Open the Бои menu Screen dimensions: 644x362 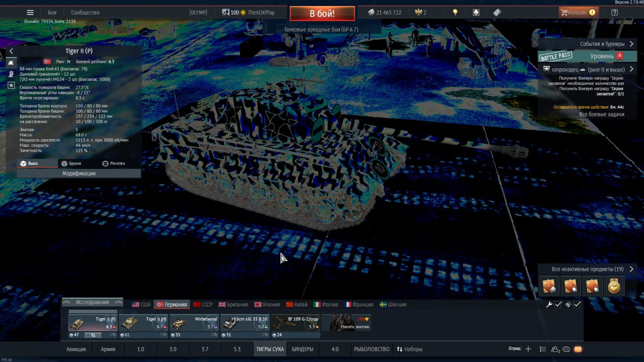[52, 13]
